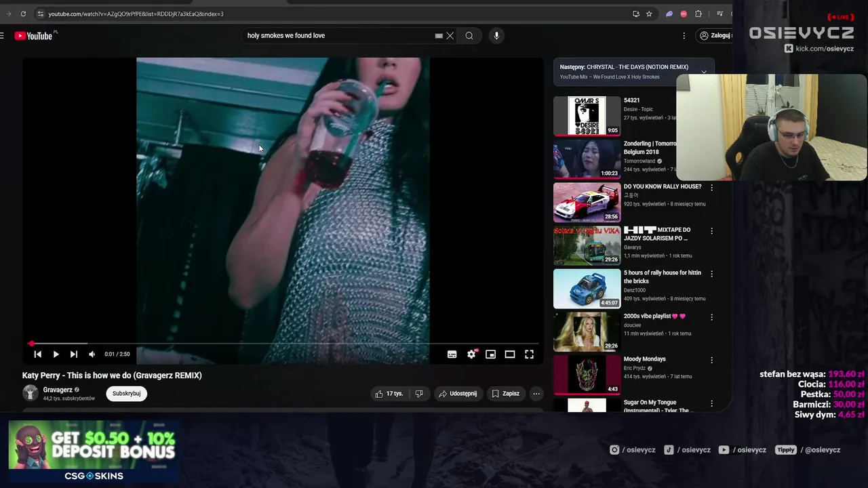The width and height of the screenshot is (868, 488).
Task: Click video title Katy Perry - This is how we do
Action: (112, 375)
